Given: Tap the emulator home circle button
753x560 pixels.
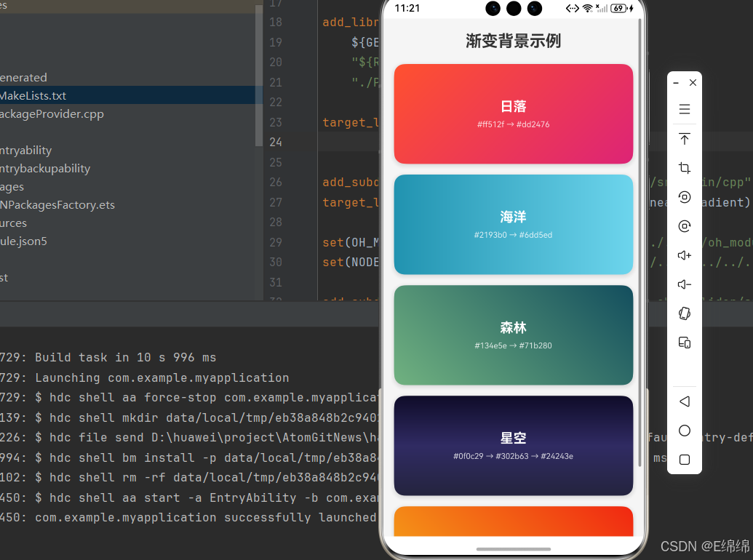Looking at the screenshot, I should point(685,431).
